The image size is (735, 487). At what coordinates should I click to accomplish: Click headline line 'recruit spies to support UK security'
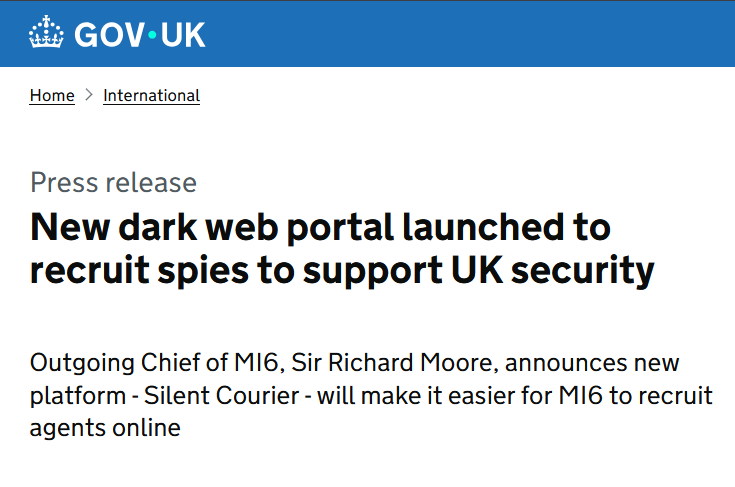coord(342,270)
